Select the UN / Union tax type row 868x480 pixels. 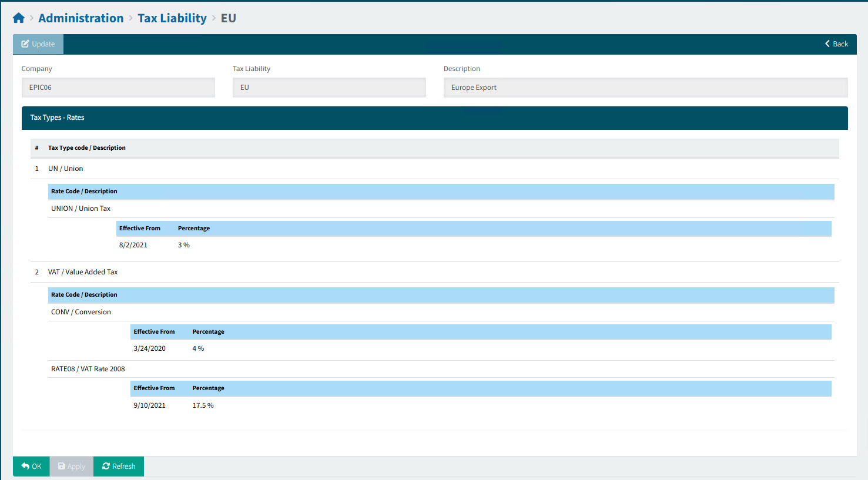pyautogui.click(x=65, y=169)
